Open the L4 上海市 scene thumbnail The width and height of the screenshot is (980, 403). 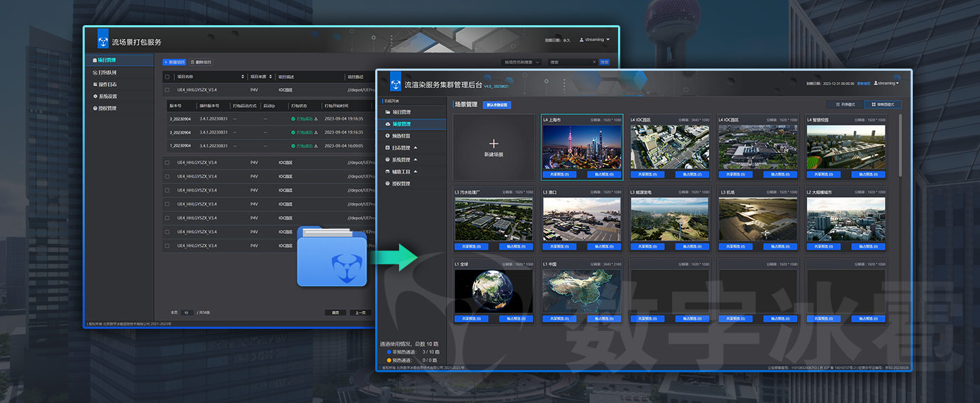point(582,147)
